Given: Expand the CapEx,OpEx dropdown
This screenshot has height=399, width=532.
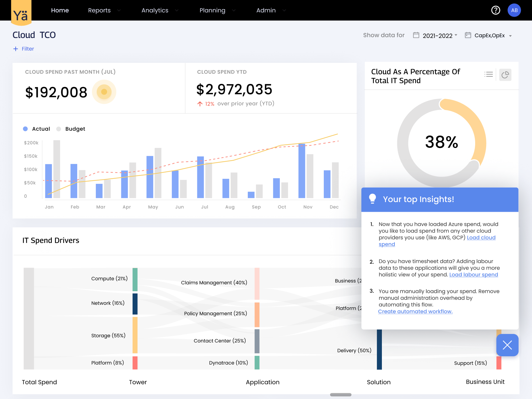Looking at the screenshot, I should [x=493, y=36].
